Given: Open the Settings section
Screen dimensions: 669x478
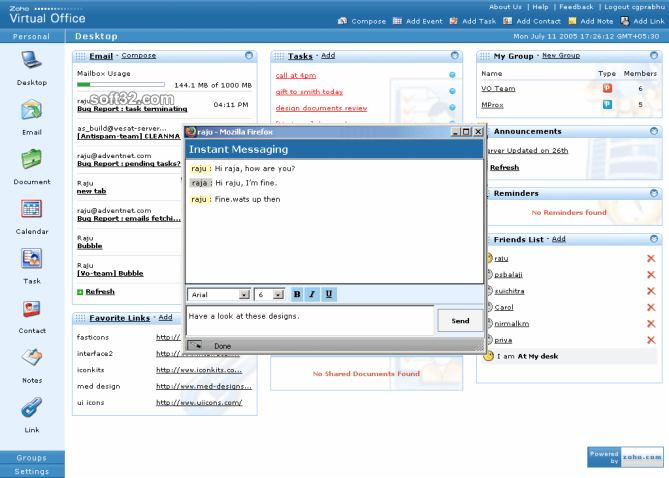Looking at the screenshot, I should click(32, 471).
